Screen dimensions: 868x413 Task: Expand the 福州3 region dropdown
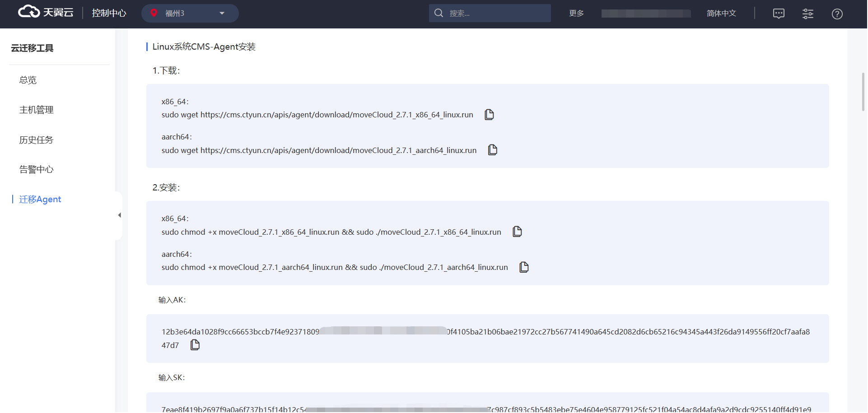click(x=190, y=13)
